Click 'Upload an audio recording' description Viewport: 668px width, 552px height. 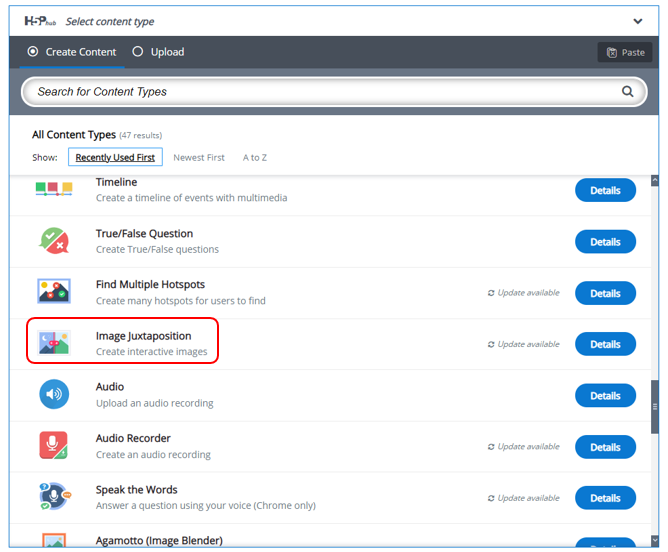154,403
